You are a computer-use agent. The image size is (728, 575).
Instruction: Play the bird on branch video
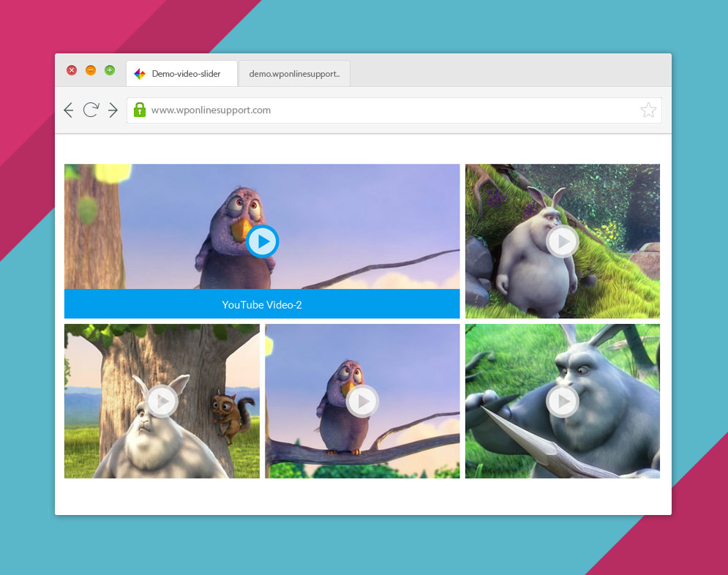coord(362,401)
